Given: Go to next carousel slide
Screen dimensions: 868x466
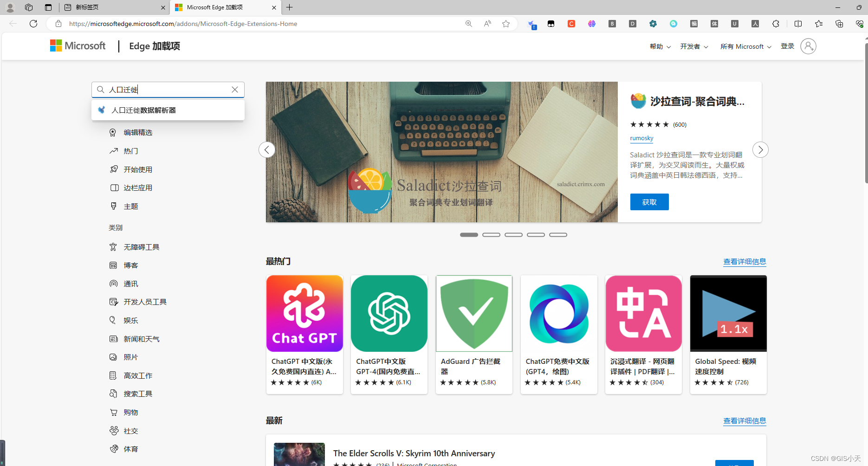Looking at the screenshot, I should [760, 149].
